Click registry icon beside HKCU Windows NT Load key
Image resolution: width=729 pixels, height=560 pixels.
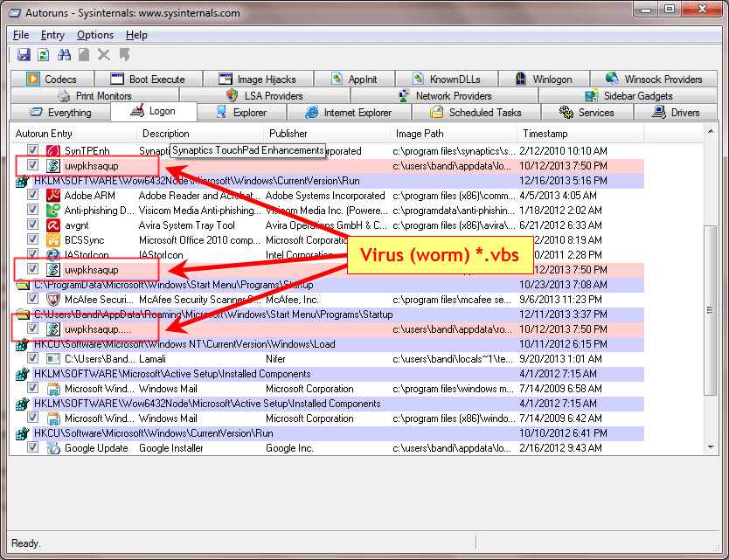[23, 344]
